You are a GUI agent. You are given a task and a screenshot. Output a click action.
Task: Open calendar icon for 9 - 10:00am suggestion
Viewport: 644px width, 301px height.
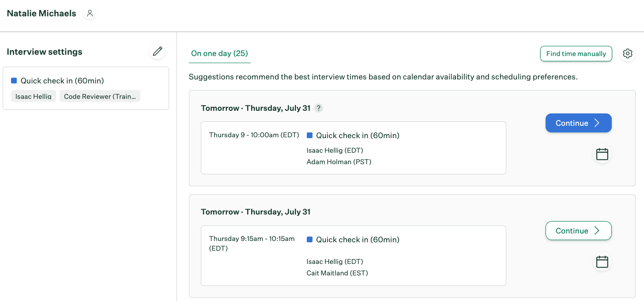tap(602, 154)
